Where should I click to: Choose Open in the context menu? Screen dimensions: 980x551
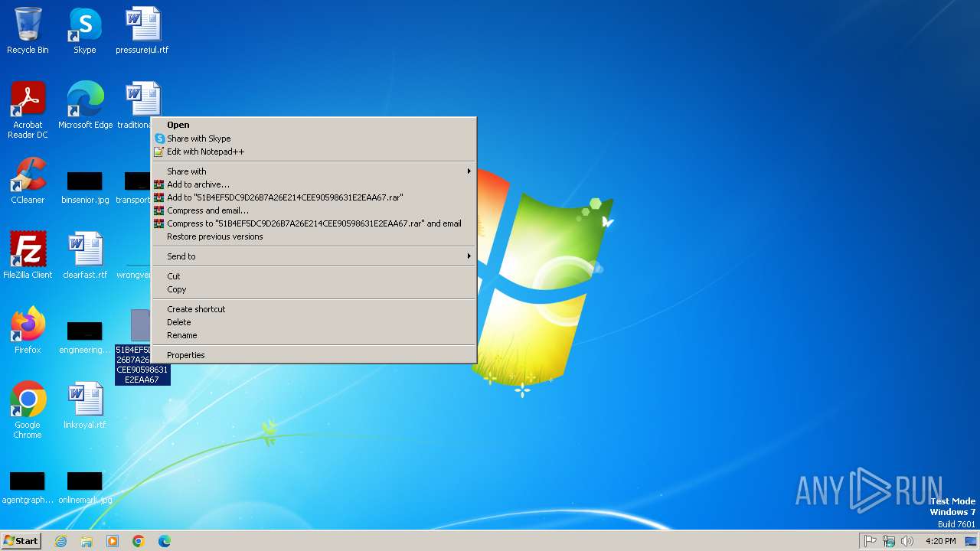pyautogui.click(x=314, y=125)
